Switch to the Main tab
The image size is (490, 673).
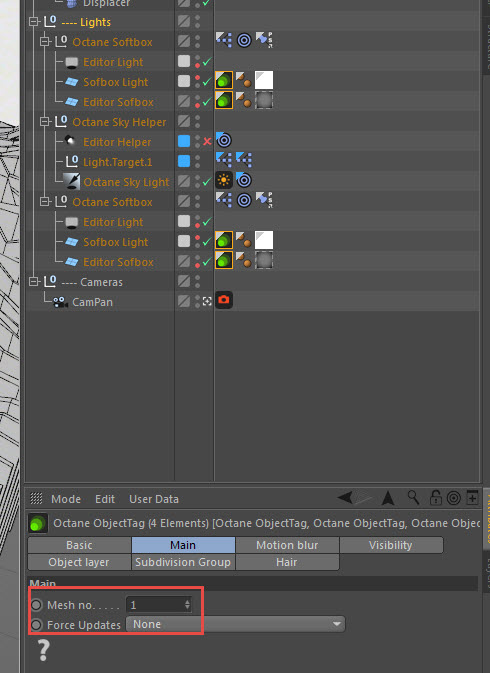[x=183, y=545]
